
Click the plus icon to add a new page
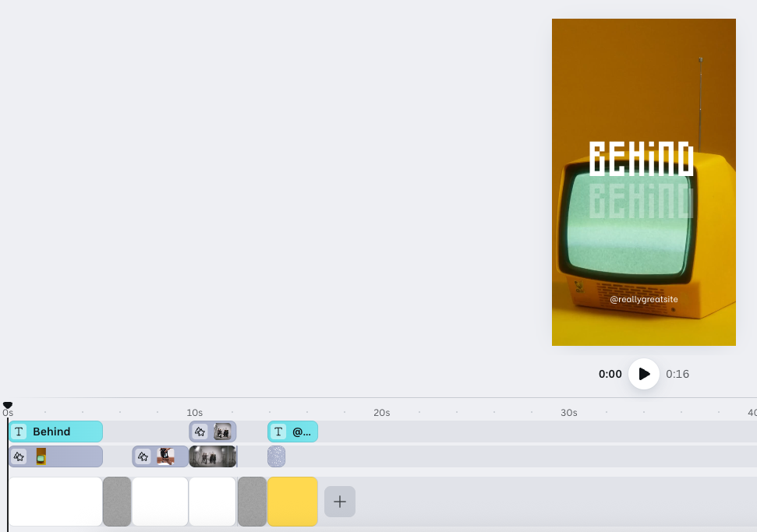[x=339, y=501]
